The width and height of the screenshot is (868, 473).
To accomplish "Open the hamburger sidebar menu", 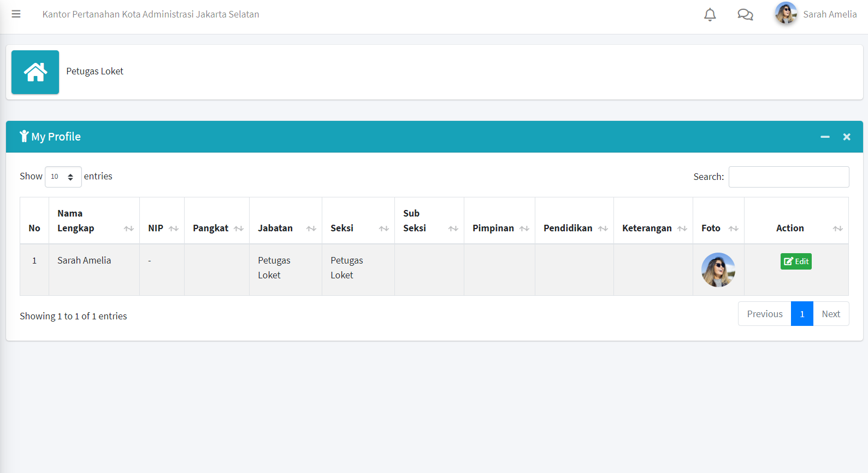I will point(16,14).
